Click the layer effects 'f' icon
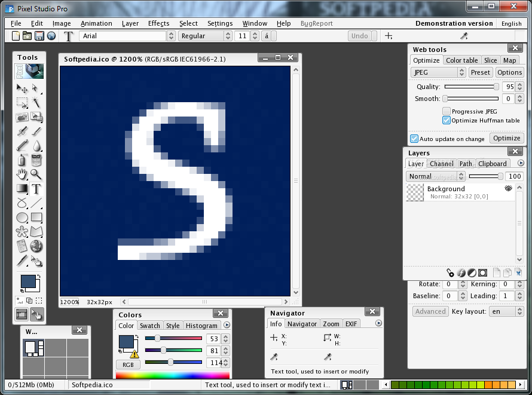Image resolution: width=532 pixels, height=395 pixels. [461, 273]
